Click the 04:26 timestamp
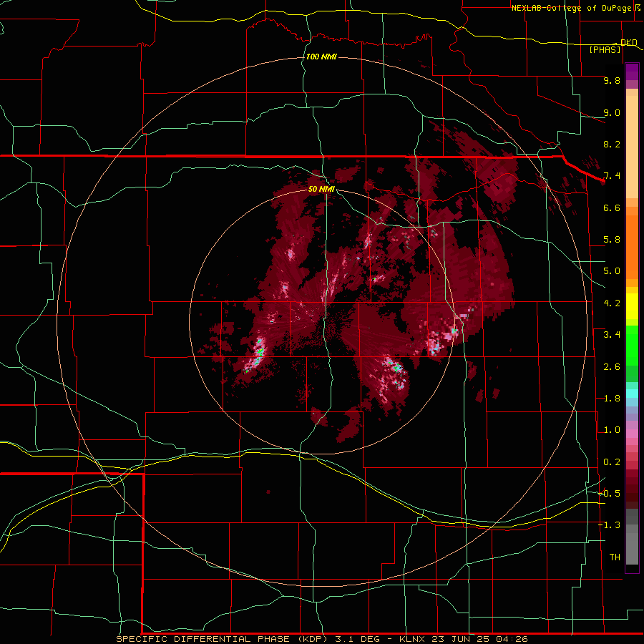Image resolution: width=644 pixels, height=644 pixels. click(512, 639)
